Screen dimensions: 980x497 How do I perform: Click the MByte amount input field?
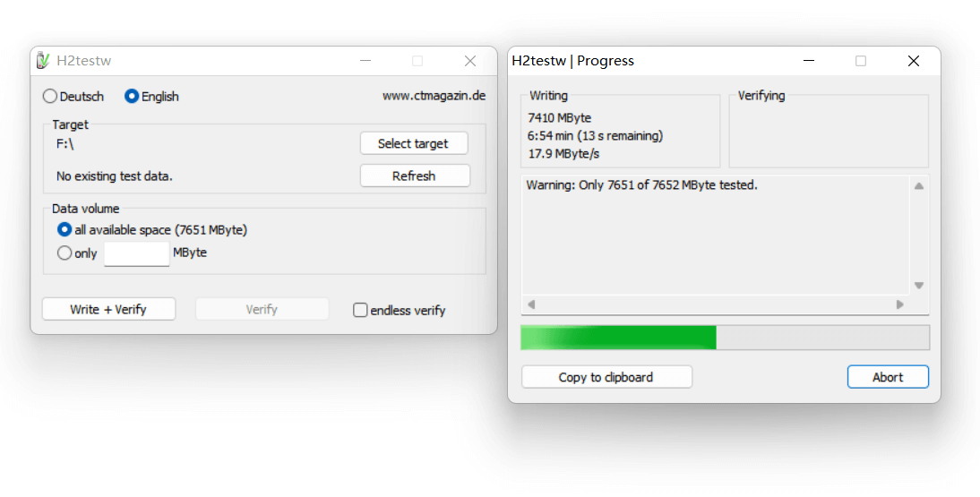tap(137, 253)
